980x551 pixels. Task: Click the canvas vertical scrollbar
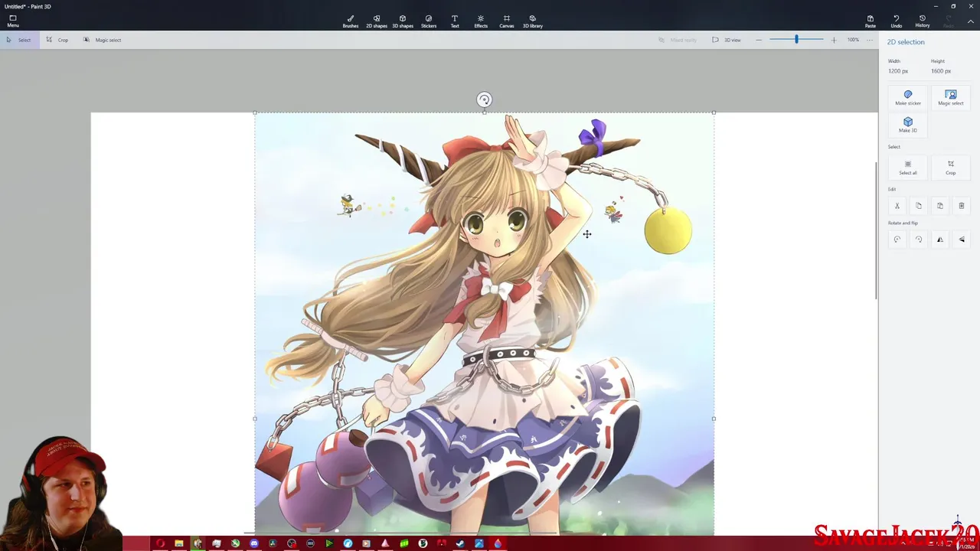pyautogui.click(x=877, y=231)
